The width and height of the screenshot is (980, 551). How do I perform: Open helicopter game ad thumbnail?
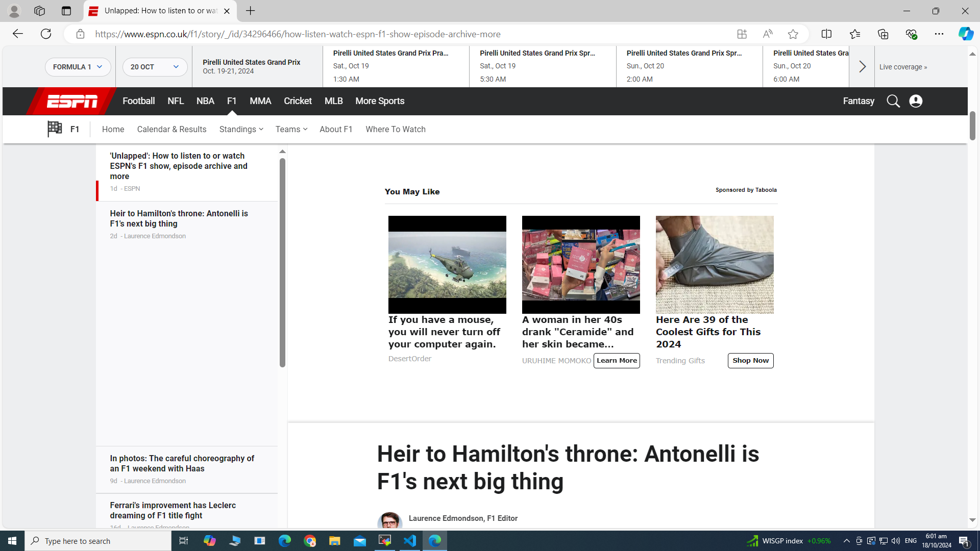pos(447,264)
